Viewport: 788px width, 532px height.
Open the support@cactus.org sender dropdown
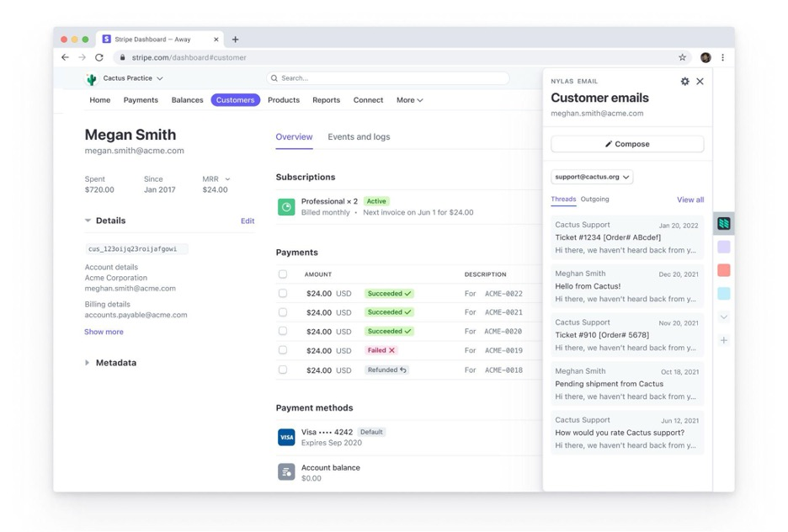592,177
